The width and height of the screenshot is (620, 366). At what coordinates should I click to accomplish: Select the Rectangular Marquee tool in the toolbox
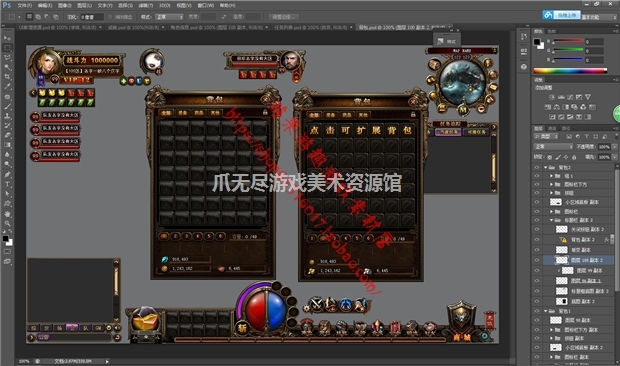(7, 48)
